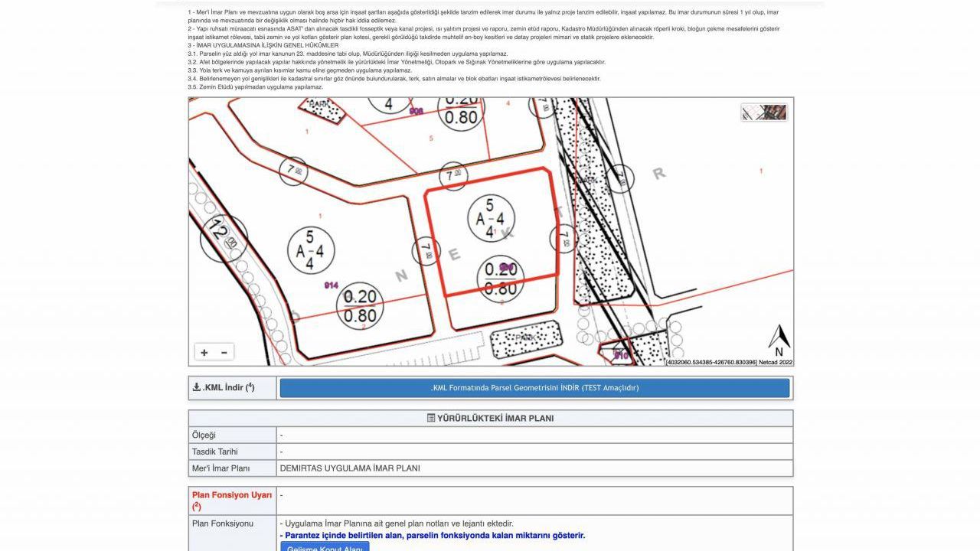This screenshot has width=980, height=551.
Task: Click the 0.20/0.80 density circle near parcel 914
Action: click(x=360, y=306)
